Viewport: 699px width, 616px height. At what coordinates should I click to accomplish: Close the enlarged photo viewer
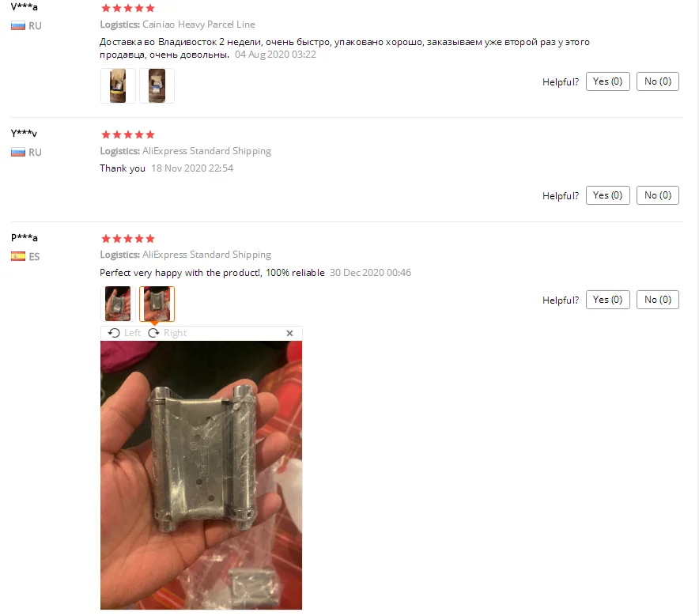(289, 333)
